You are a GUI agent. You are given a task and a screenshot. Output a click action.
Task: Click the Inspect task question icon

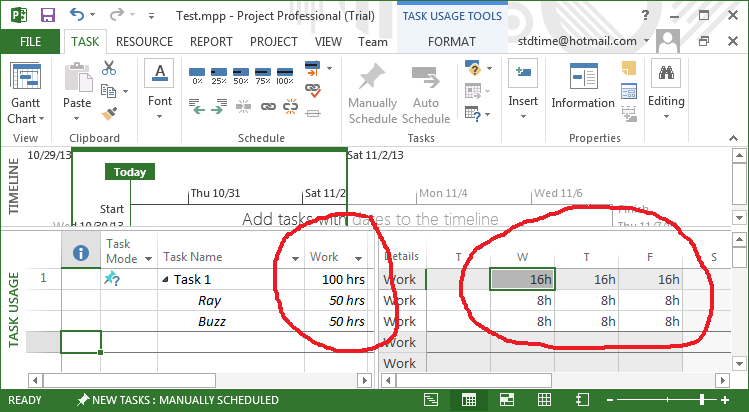coord(472,68)
